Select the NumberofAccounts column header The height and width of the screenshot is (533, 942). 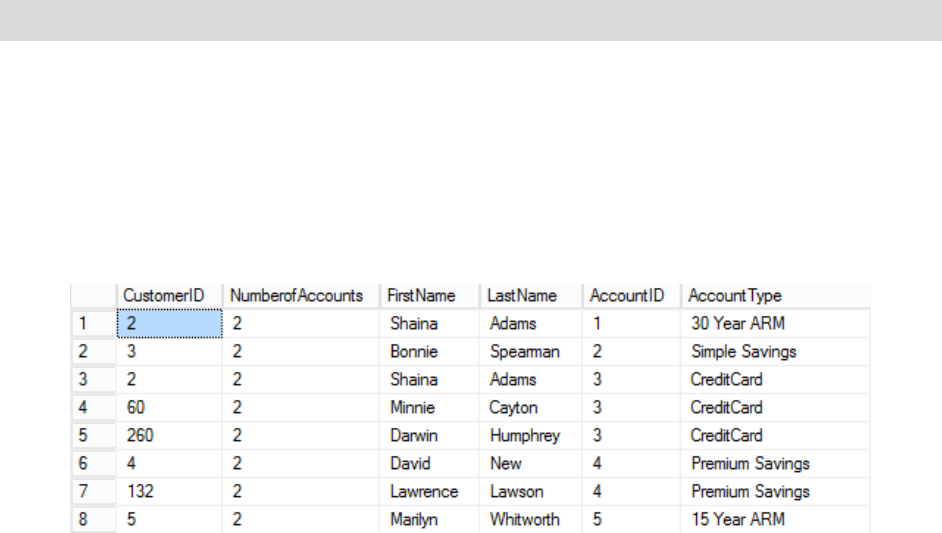(296, 296)
